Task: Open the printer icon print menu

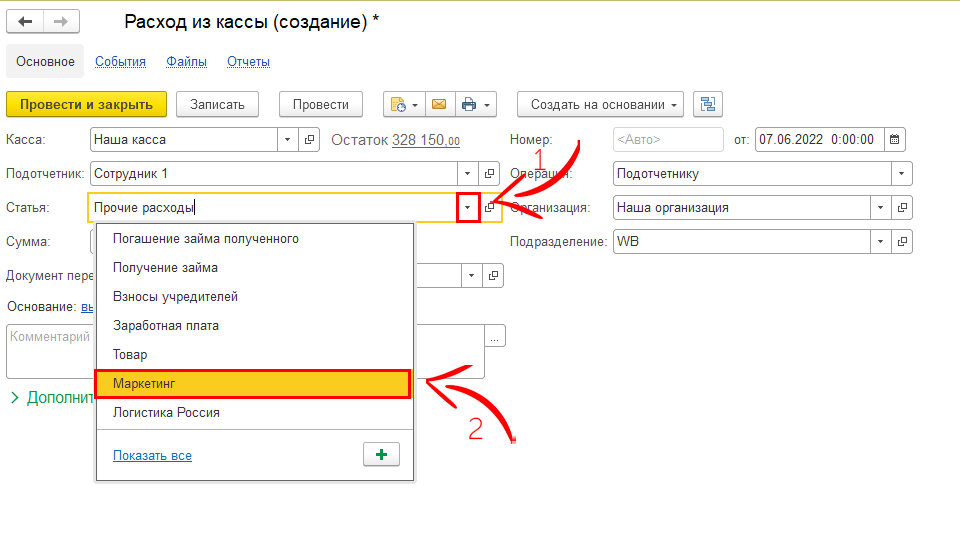Action: point(476,104)
